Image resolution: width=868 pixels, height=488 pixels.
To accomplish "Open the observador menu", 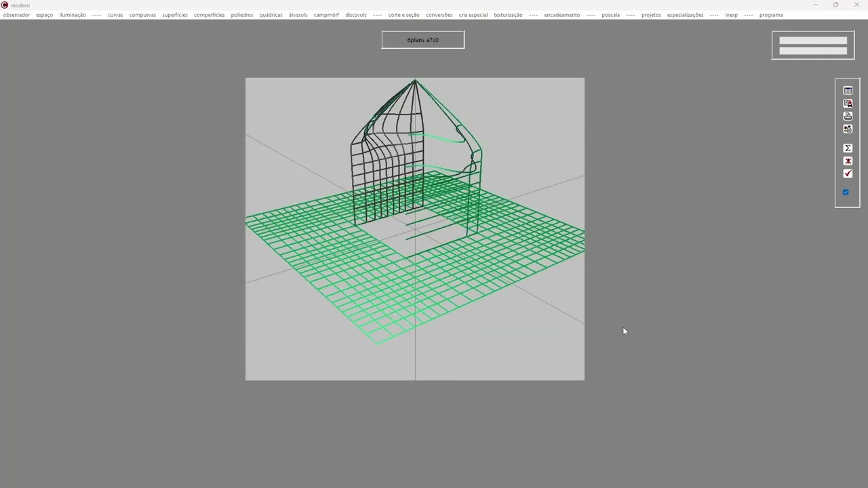I will [16, 15].
